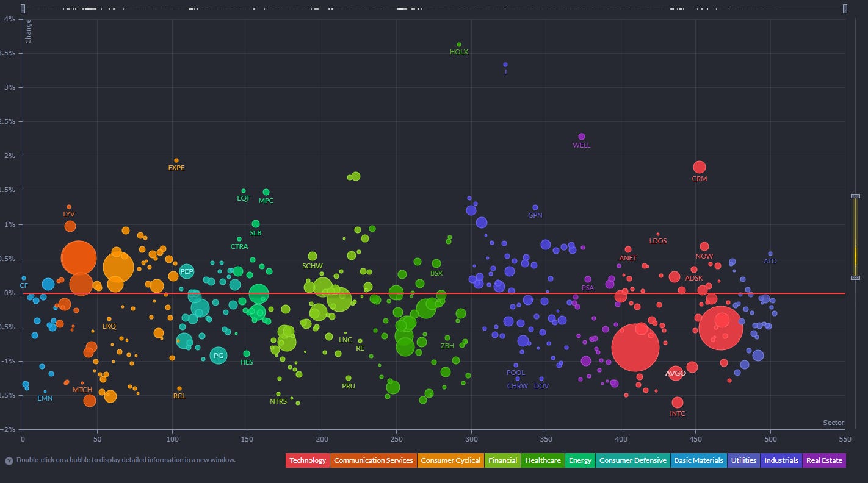Image resolution: width=868 pixels, height=483 pixels.
Task: Toggle the Technology sector legend
Action: point(308,460)
